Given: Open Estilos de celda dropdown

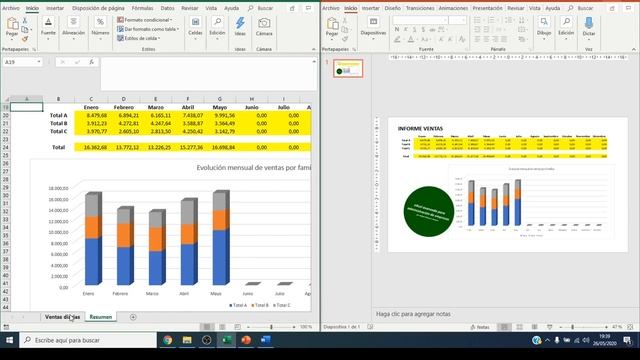Looking at the screenshot, I should [138, 38].
